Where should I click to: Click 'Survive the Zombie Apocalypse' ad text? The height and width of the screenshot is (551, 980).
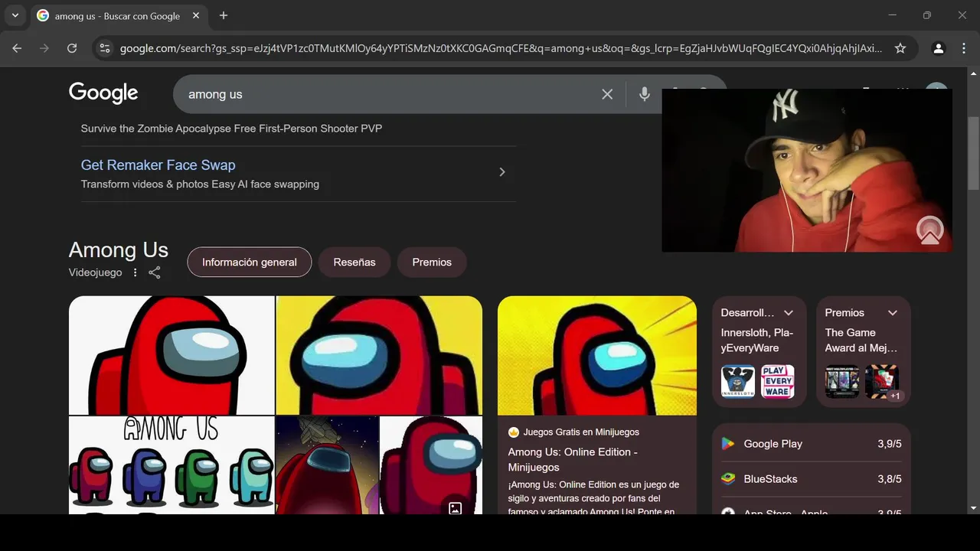click(231, 129)
